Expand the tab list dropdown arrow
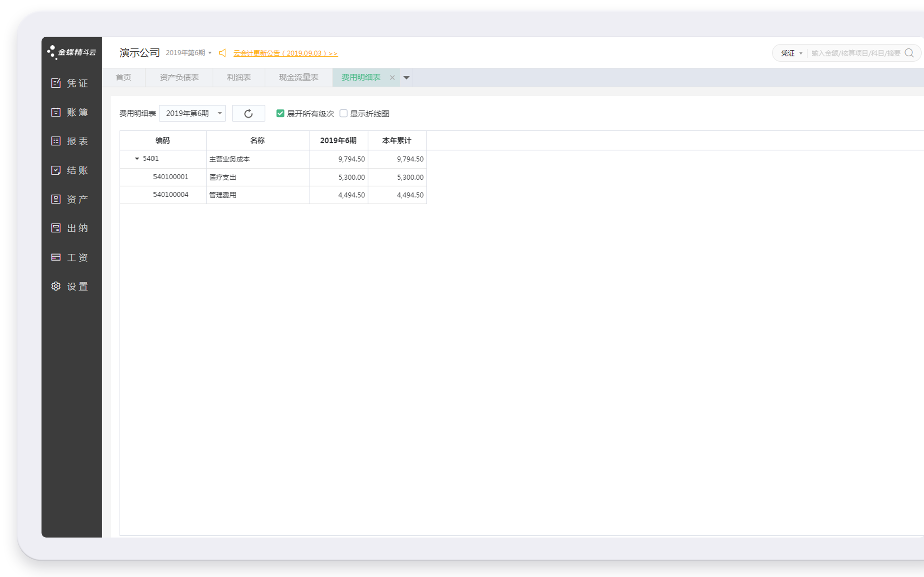 pos(406,78)
